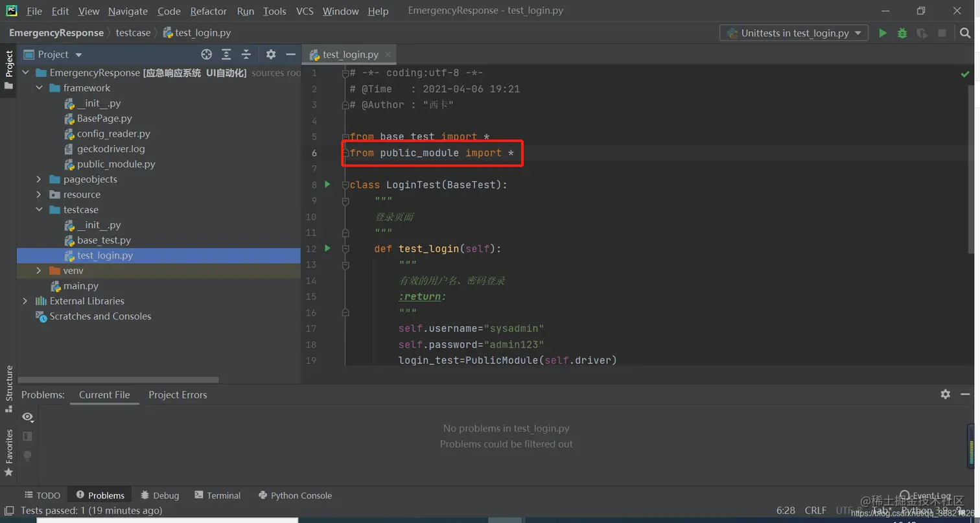Open the Debug tool window
This screenshot has width=980, height=523.
tap(159, 495)
